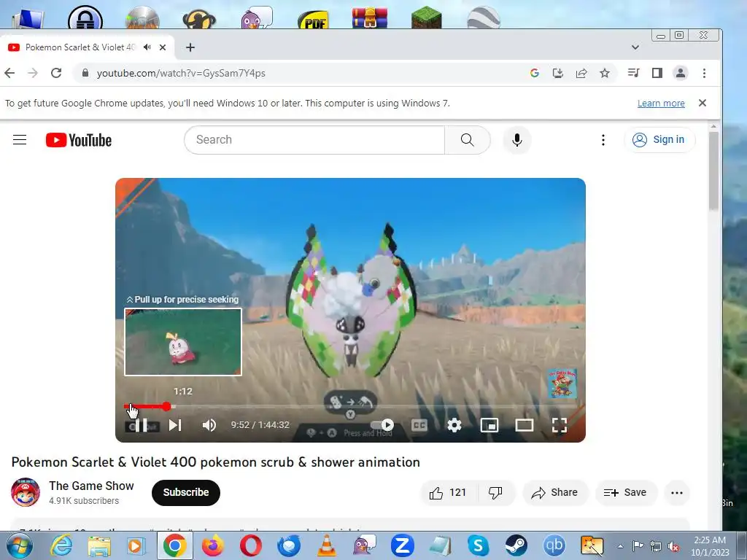Reload the current page
This screenshot has height=560, width=747.
[x=56, y=73]
